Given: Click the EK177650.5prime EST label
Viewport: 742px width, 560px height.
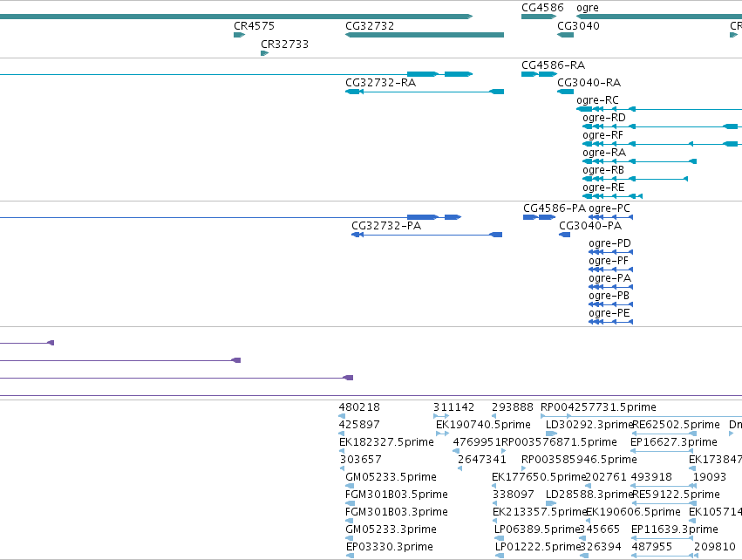Looking at the screenshot, I should [x=539, y=477].
